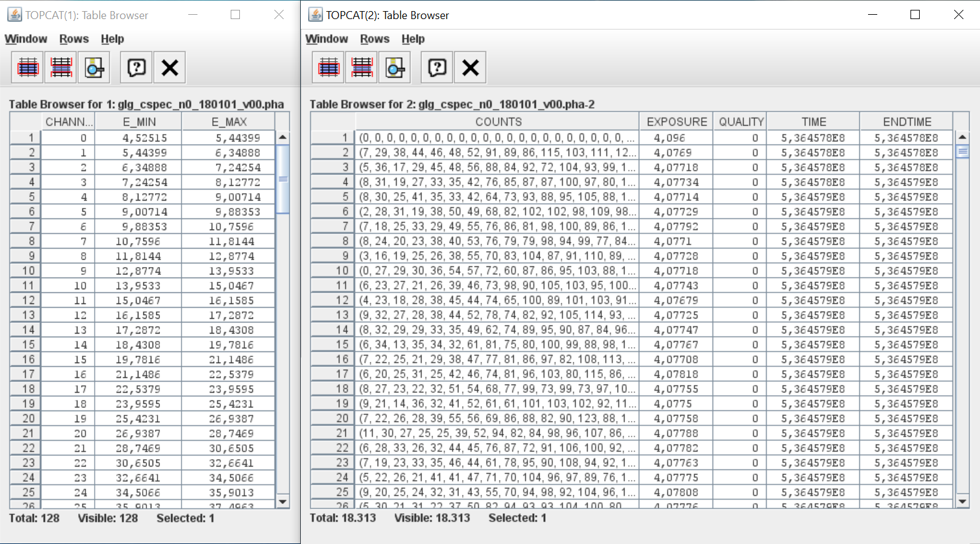Click the vertical scrollbar thumb in TOPCAT(2)
980x544 pixels.
pos(963,151)
